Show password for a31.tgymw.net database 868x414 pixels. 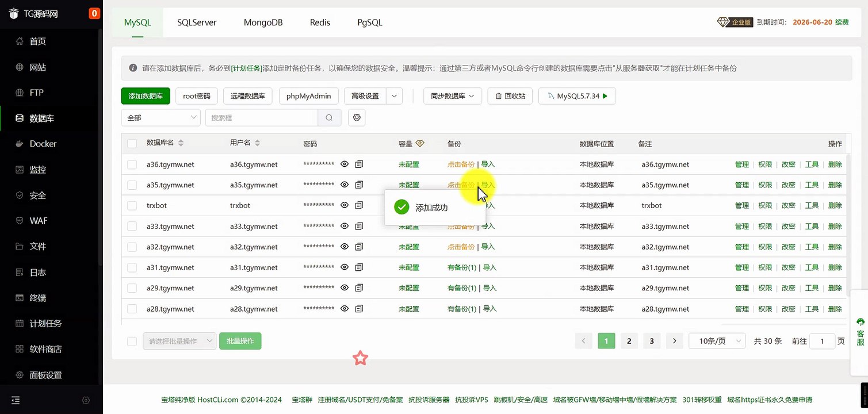tap(345, 267)
